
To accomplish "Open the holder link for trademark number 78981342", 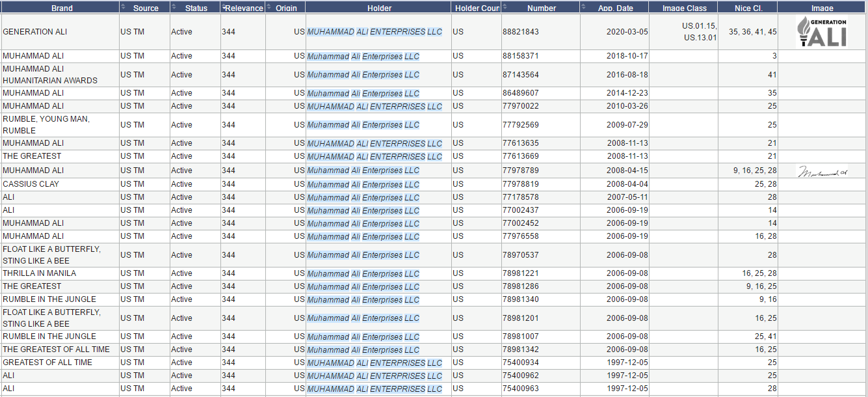I will 363,349.
